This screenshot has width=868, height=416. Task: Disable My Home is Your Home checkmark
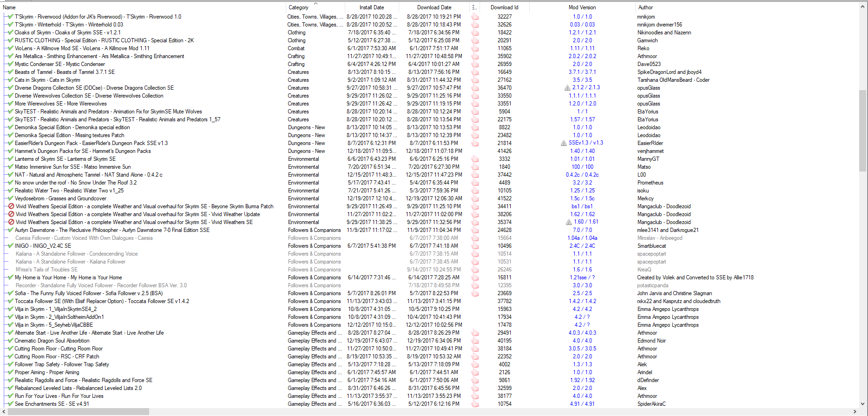(11, 277)
